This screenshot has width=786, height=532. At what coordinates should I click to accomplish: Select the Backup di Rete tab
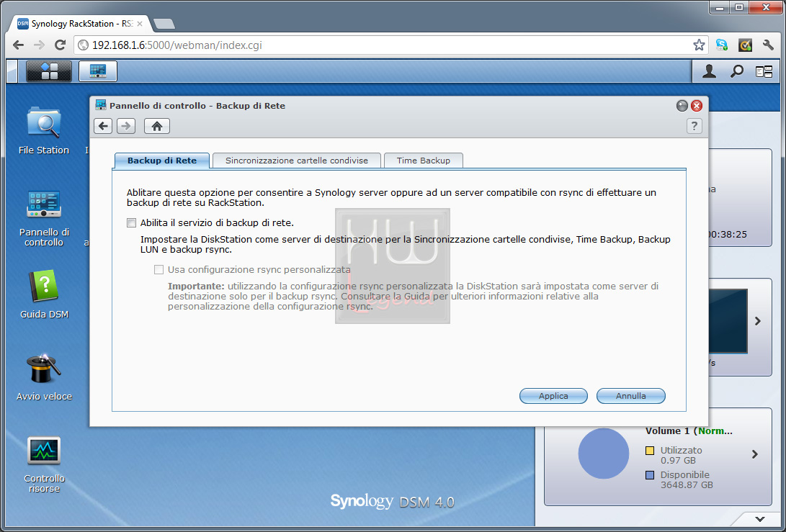click(x=162, y=161)
